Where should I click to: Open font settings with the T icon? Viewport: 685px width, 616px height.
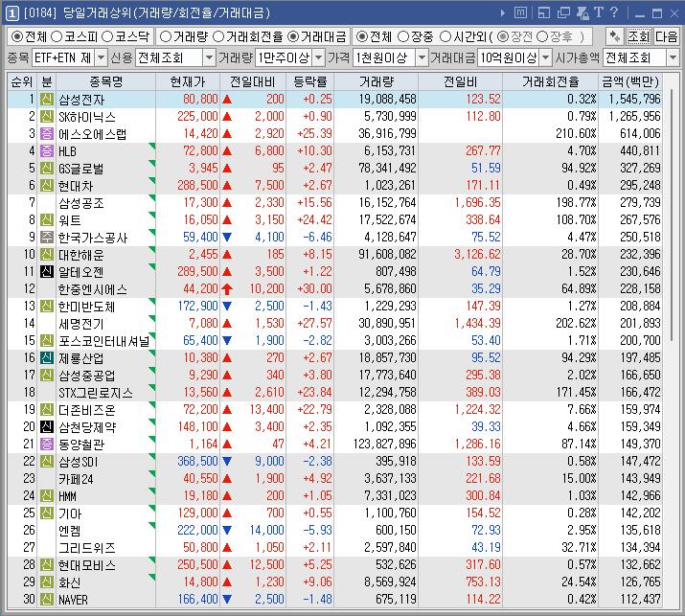(598, 12)
